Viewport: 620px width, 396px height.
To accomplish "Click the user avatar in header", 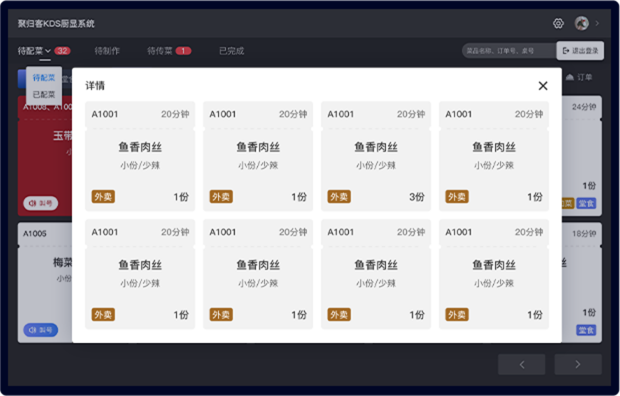I will pyautogui.click(x=581, y=23).
